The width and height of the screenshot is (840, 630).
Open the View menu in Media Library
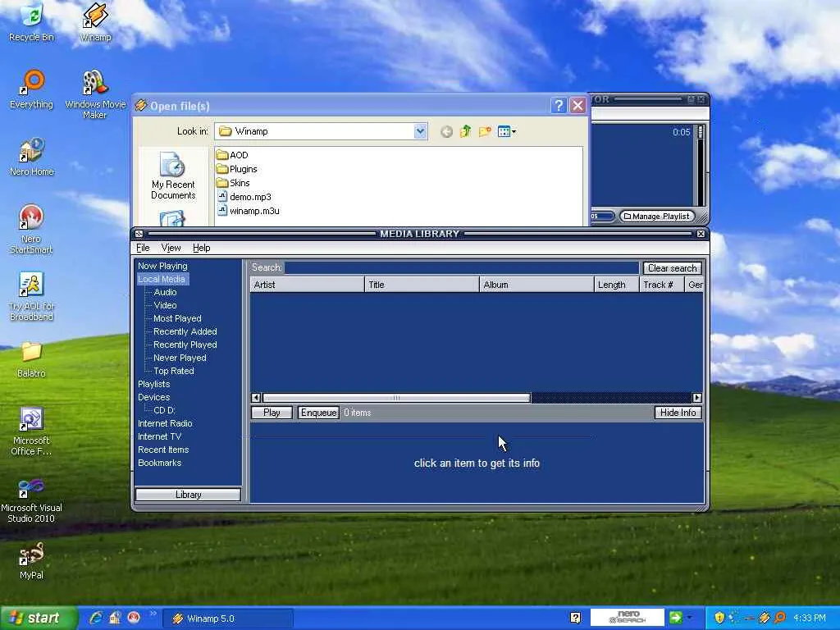click(171, 248)
